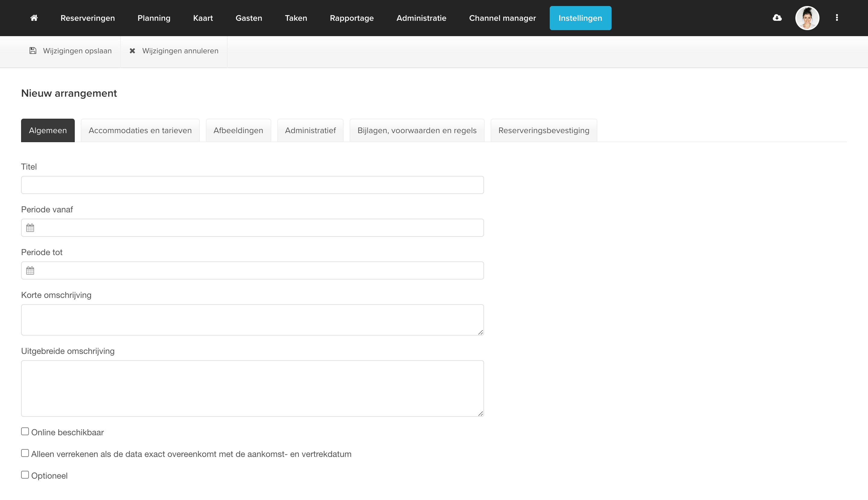Open Kaart in the top menu
This screenshot has height=500, width=868.
(203, 18)
